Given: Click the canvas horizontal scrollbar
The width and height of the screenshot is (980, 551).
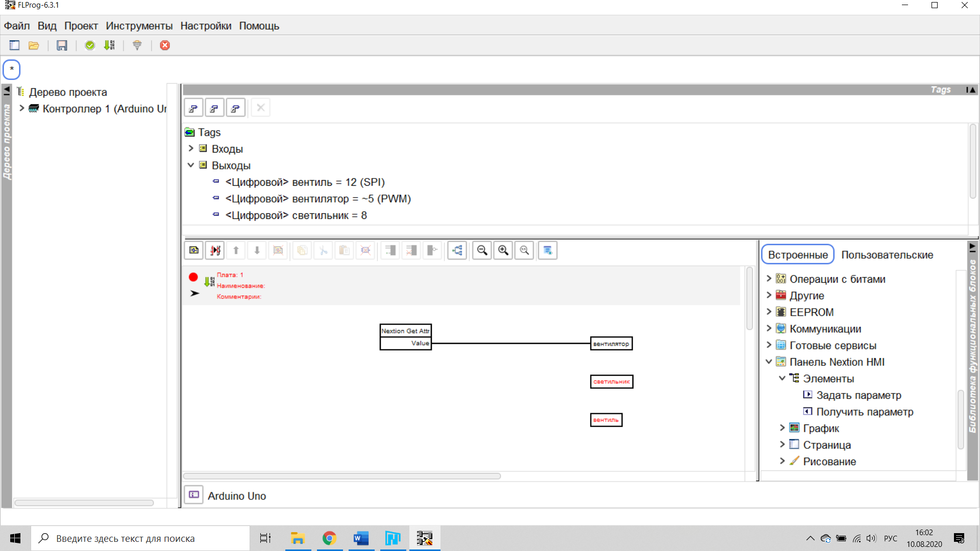Looking at the screenshot, I should (342, 476).
